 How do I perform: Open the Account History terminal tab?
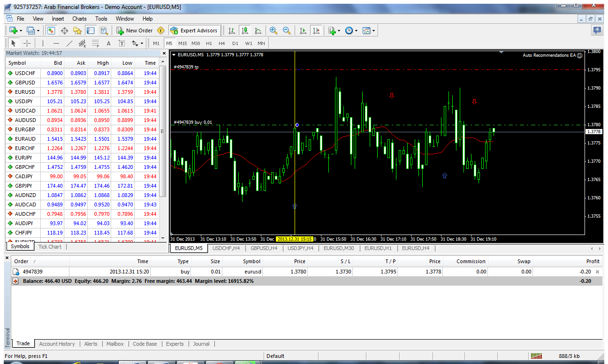click(x=57, y=344)
